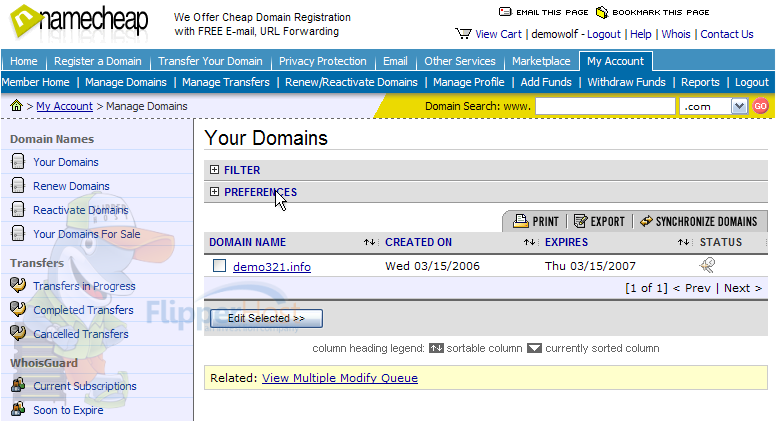The width and height of the screenshot is (776, 422).
Task: Open Your Domains sidebar link
Action: point(66,162)
